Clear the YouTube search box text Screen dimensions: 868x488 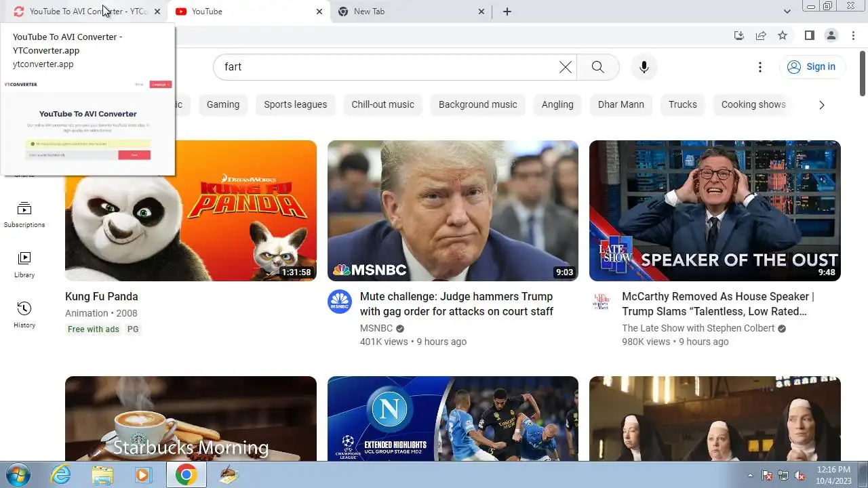[566, 66]
